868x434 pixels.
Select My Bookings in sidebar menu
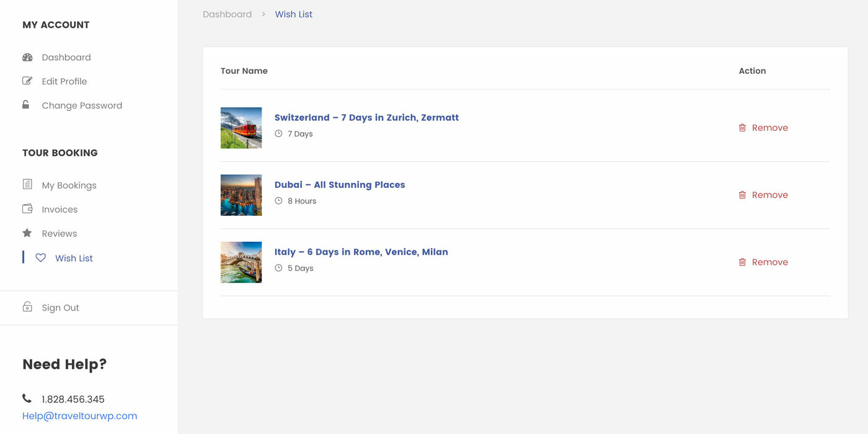point(69,185)
